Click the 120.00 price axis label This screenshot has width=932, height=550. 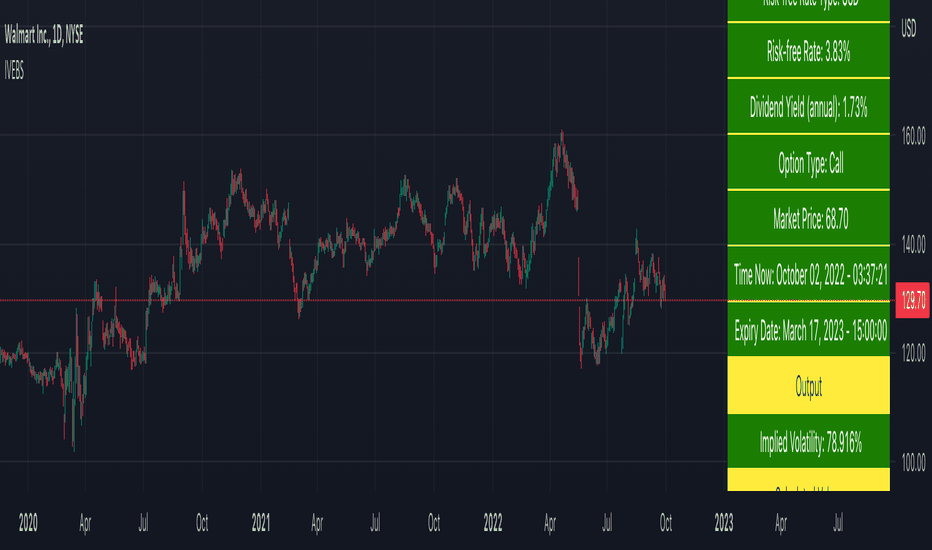tap(913, 353)
